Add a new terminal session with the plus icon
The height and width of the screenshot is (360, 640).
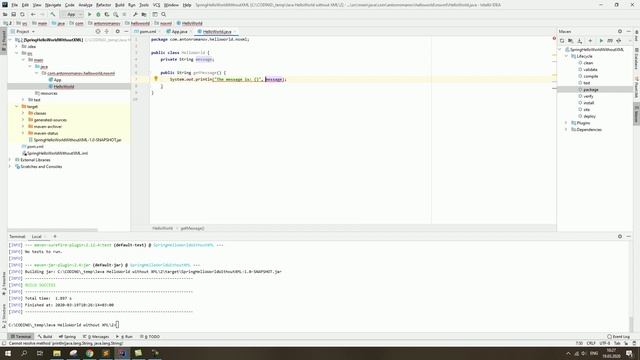pyautogui.click(x=55, y=236)
